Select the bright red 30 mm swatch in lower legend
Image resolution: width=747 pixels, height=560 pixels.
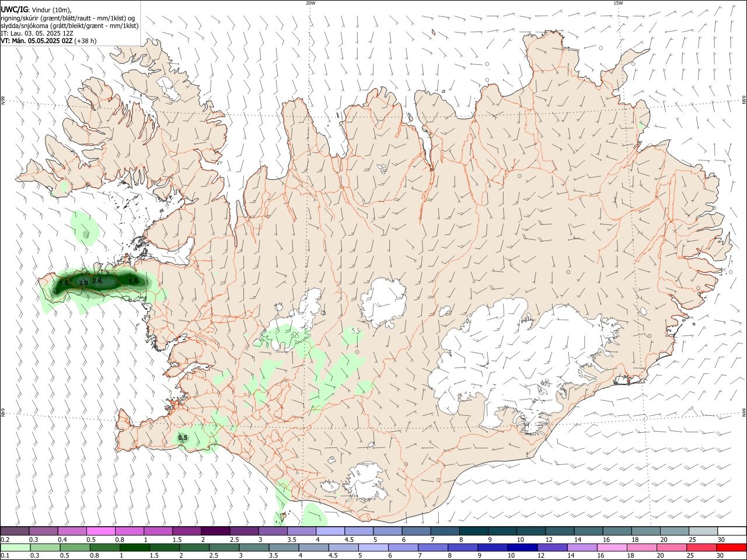coord(731,547)
